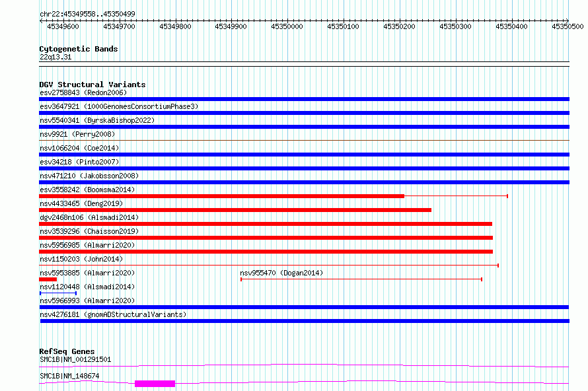The width and height of the screenshot is (588, 391).
Task: Click the chr22:45349558..45350499 position label
Action: tap(87, 15)
